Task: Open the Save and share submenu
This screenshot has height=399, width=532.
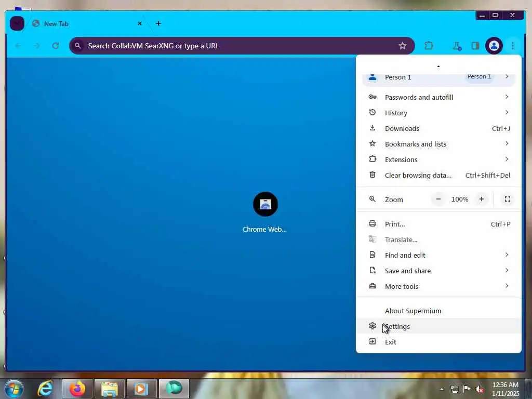Action: pos(438,271)
